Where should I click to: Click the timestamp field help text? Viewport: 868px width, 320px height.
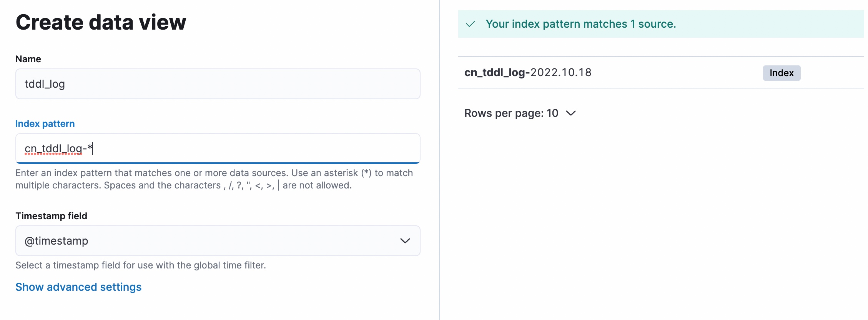coord(141,265)
